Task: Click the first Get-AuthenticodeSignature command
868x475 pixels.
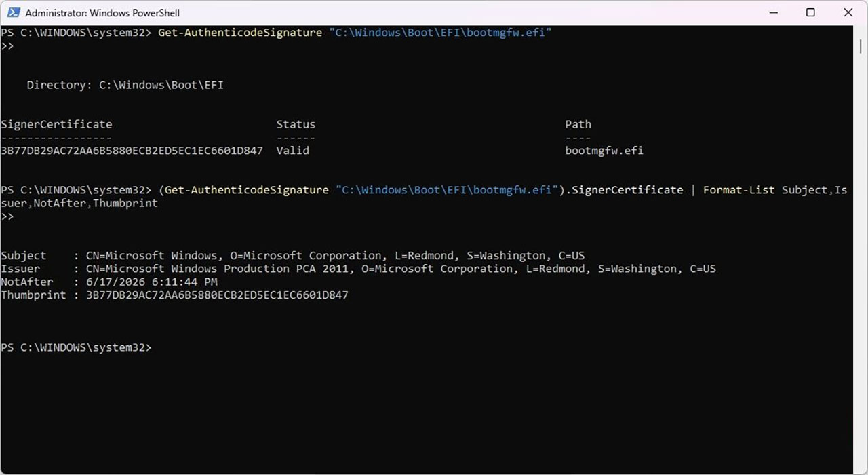Action: pyautogui.click(x=239, y=33)
